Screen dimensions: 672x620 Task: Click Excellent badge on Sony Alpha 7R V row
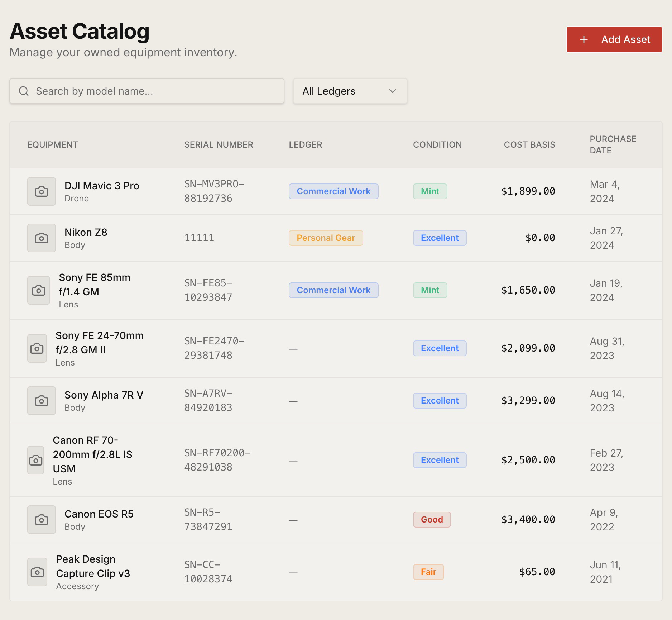(x=440, y=401)
